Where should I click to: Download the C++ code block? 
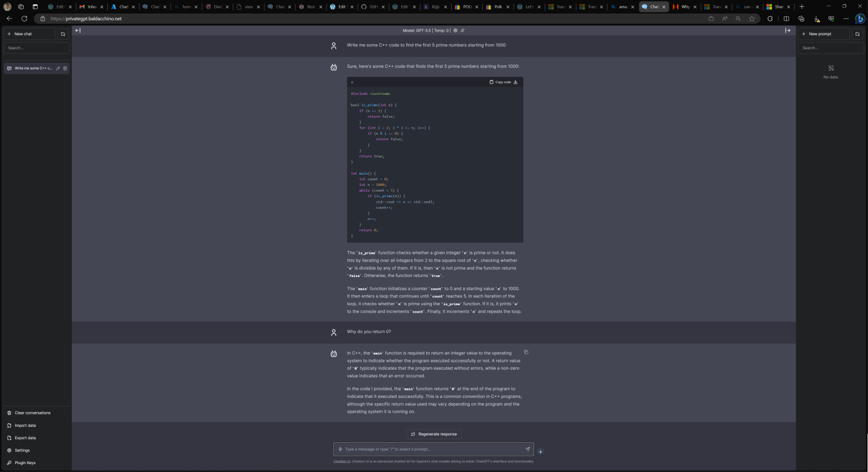click(515, 82)
